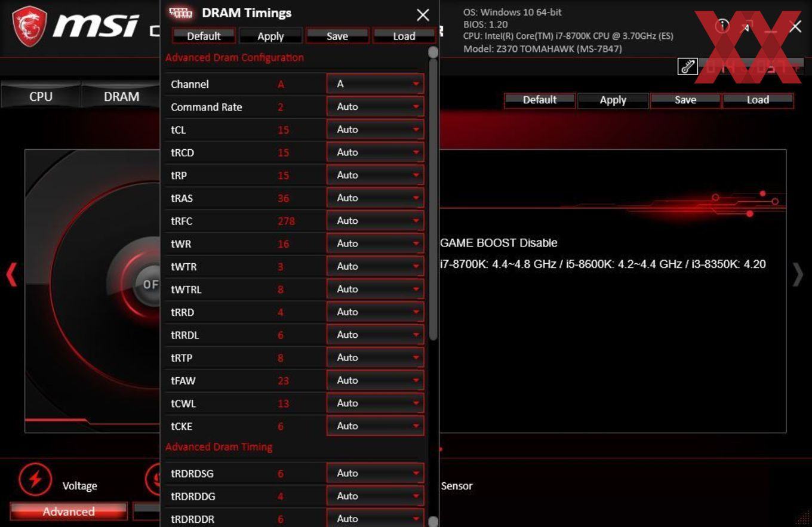Click Load in main window
The width and height of the screenshot is (812, 527).
click(758, 100)
